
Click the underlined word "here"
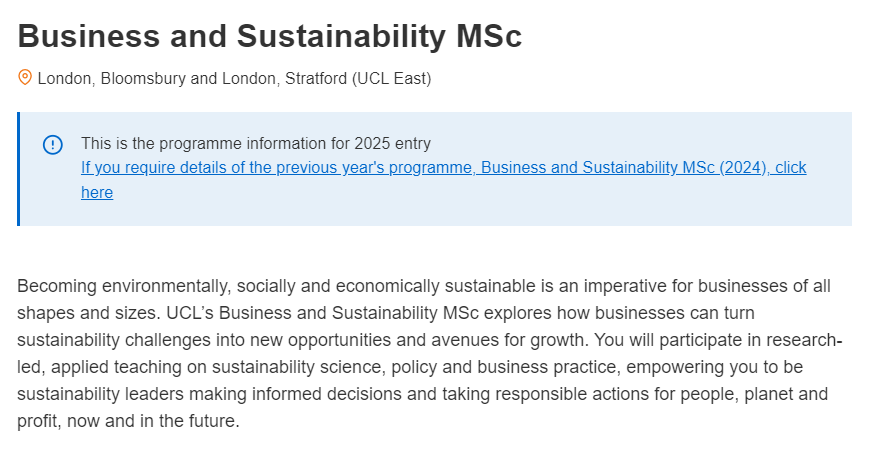coord(97,192)
